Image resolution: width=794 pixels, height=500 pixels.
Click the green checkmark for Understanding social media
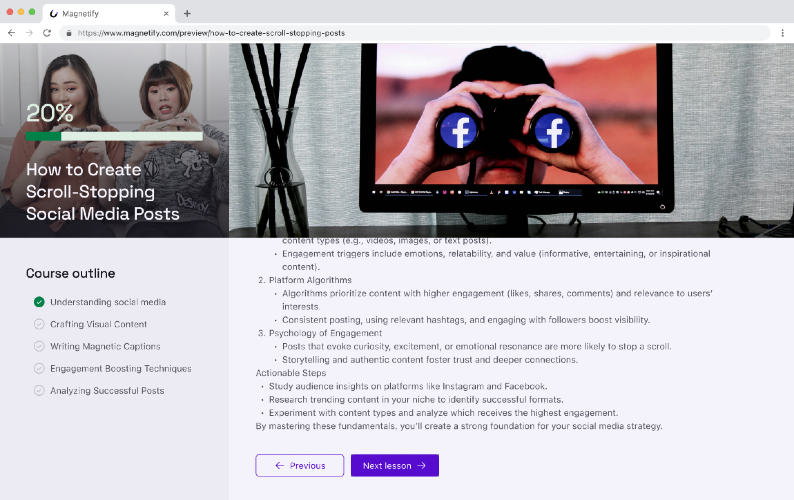tap(39, 302)
